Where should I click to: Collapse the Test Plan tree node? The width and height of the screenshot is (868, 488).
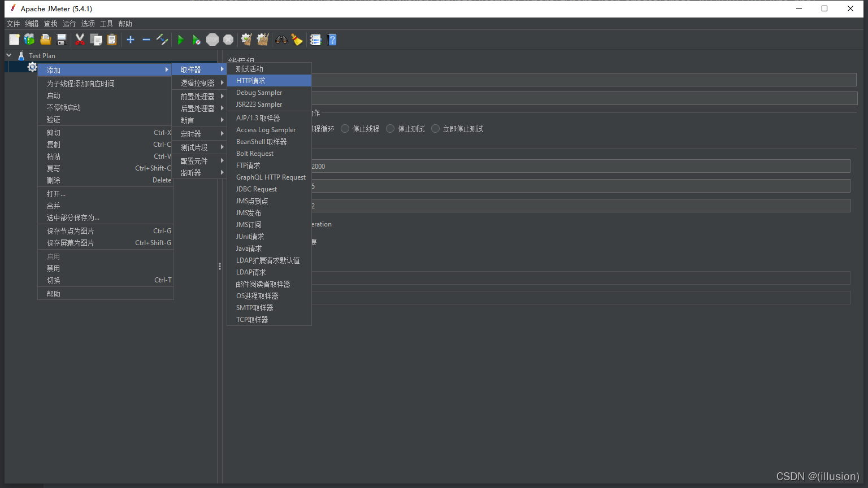pos(9,55)
